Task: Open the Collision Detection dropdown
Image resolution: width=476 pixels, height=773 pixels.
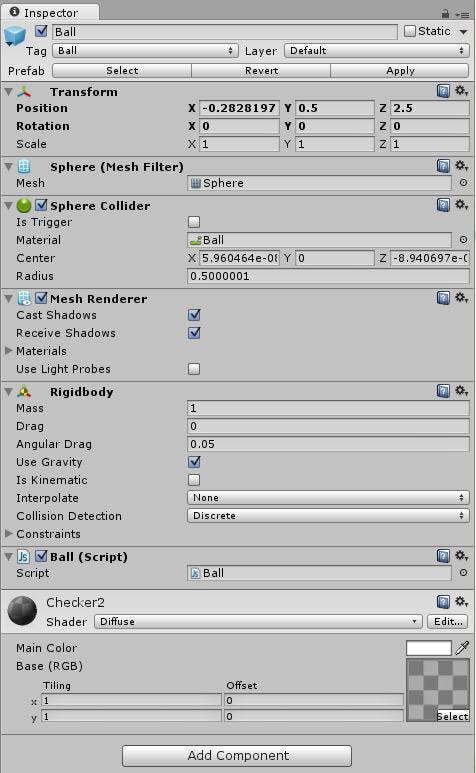Action: [328, 516]
